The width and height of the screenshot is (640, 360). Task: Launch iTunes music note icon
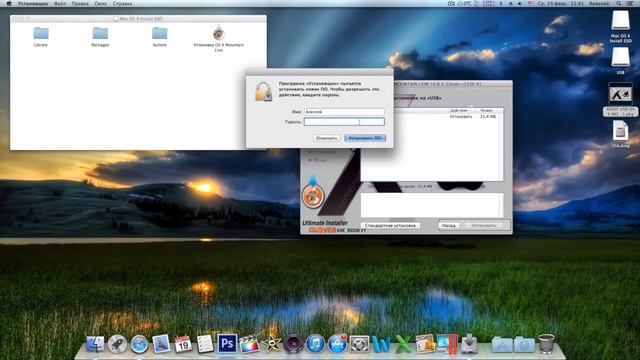click(315, 344)
